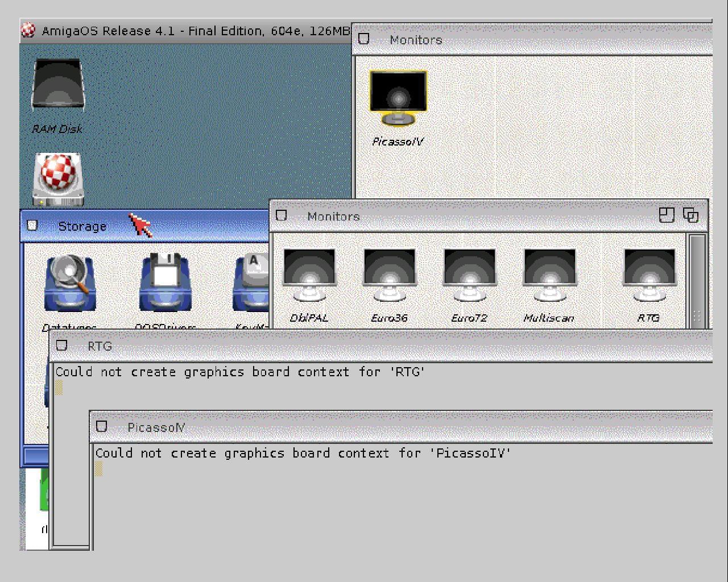Screen dimensions: 728x582
Task: Click the PicassoIV window title bar
Action: [x=401, y=427]
